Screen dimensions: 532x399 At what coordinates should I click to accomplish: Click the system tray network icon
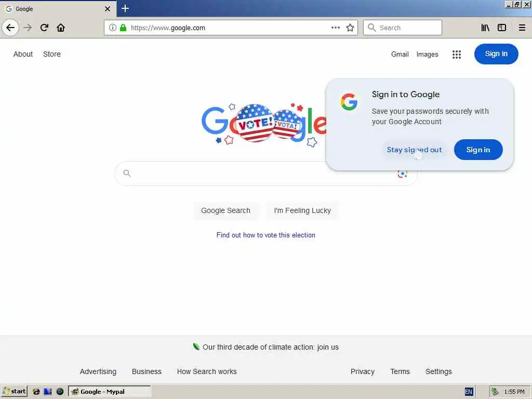click(x=495, y=392)
